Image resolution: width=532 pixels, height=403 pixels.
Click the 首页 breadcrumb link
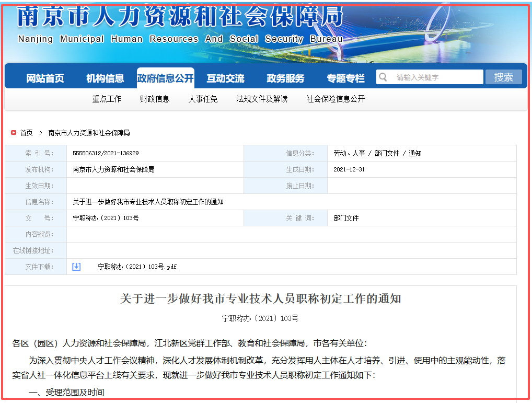[26, 133]
